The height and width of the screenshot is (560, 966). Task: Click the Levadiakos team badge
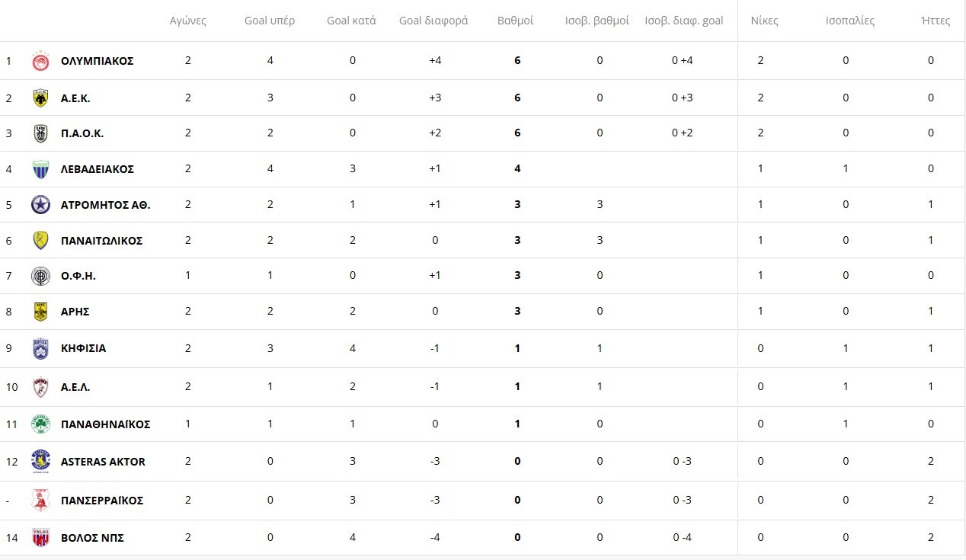coord(40,169)
